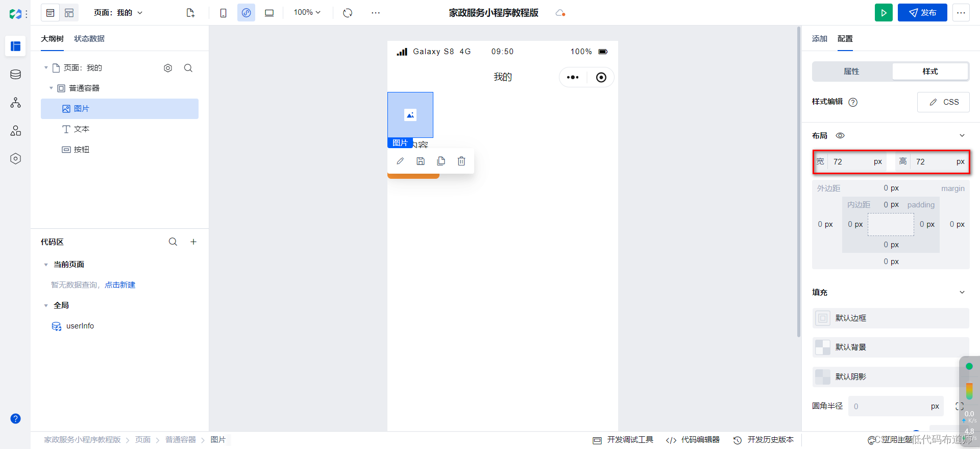Open the data source sidebar icon
The height and width of the screenshot is (449, 980).
click(15, 75)
